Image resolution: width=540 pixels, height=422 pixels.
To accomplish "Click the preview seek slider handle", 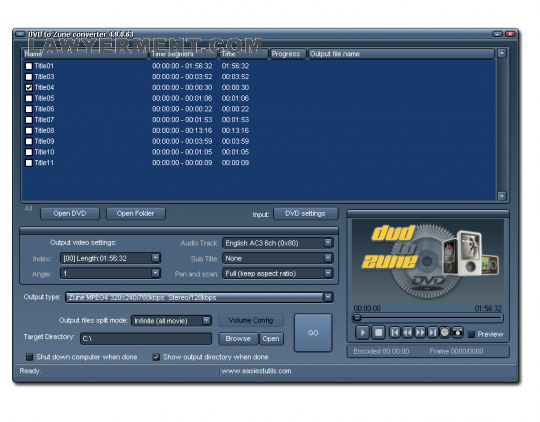I will coord(357,318).
